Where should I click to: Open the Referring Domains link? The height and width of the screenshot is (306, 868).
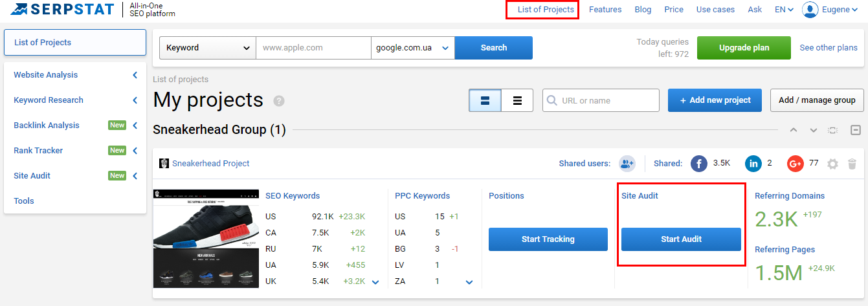point(790,196)
